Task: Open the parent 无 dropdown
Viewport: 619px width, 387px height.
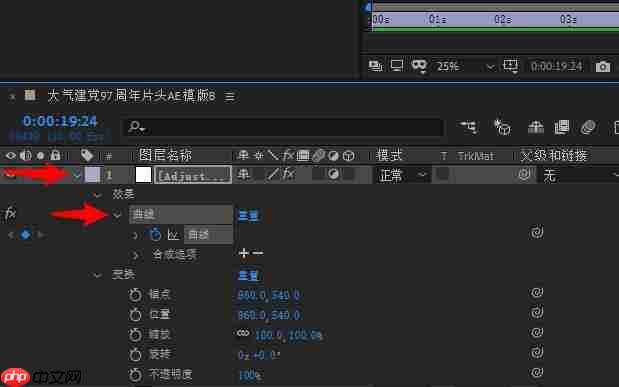Action: pos(578,175)
